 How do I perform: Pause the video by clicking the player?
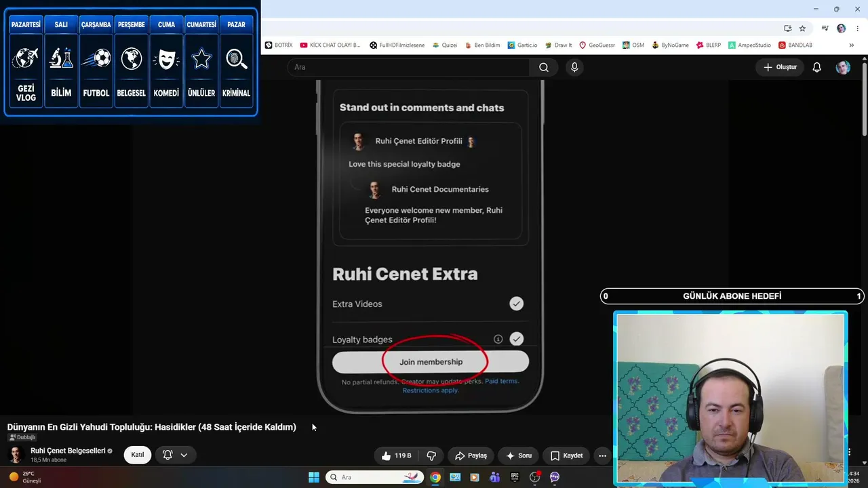430,247
